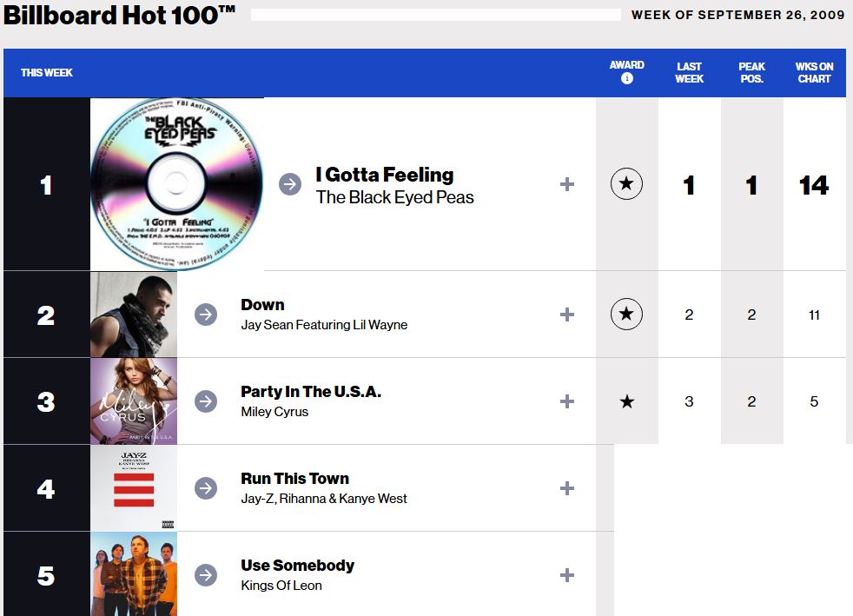Open the I Gotta Feeling song title
The width and height of the screenshot is (853, 616).
tap(384, 175)
